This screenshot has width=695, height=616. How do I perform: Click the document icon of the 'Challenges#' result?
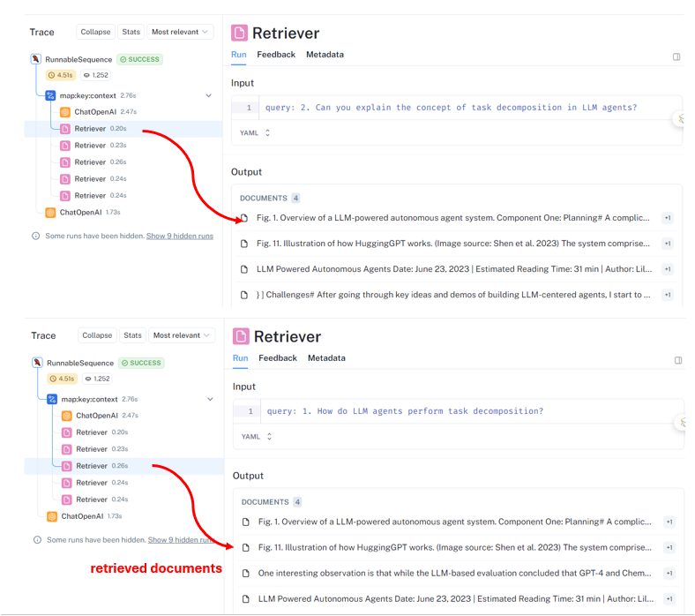point(244,295)
